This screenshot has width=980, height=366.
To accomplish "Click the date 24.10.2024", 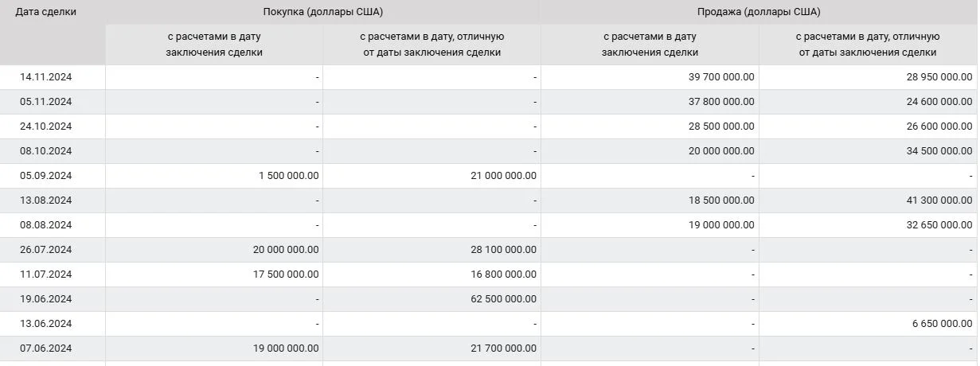I will tap(46, 127).
